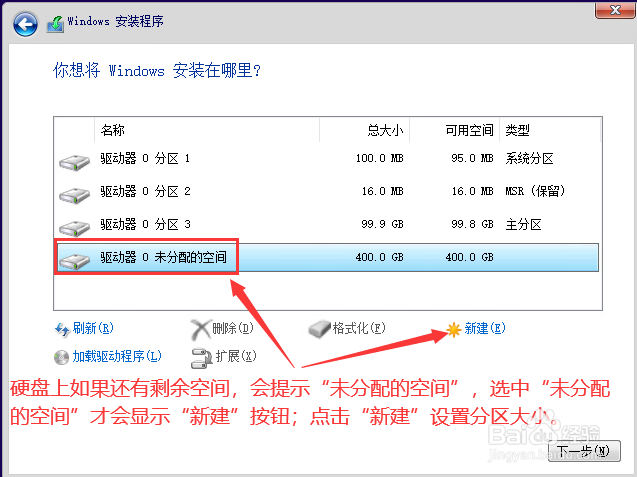Click the 95.0 MB free space cell
This screenshot has height=477, width=637.
pyautogui.click(x=472, y=158)
